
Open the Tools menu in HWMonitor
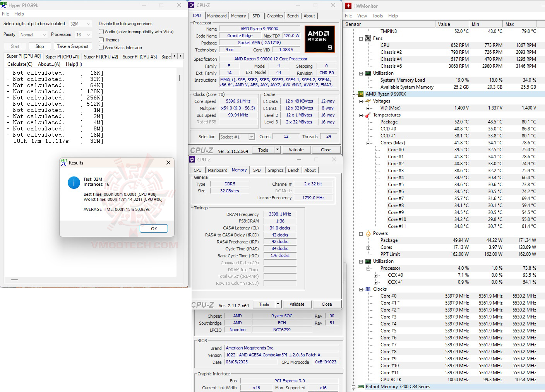(x=377, y=16)
